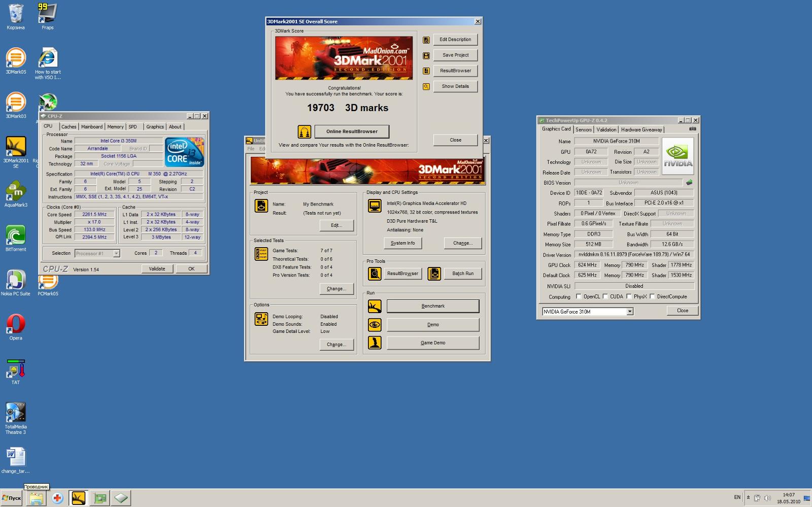Viewport: 812px width, 507px height.
Task: Click Change in Selected Tests section
Action: (x=336, y=289)
